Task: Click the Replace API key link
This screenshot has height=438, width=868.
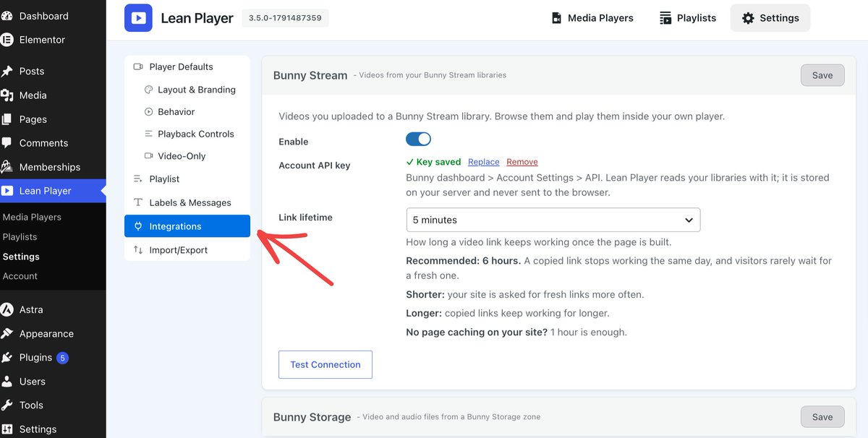Action: [484, 162]
